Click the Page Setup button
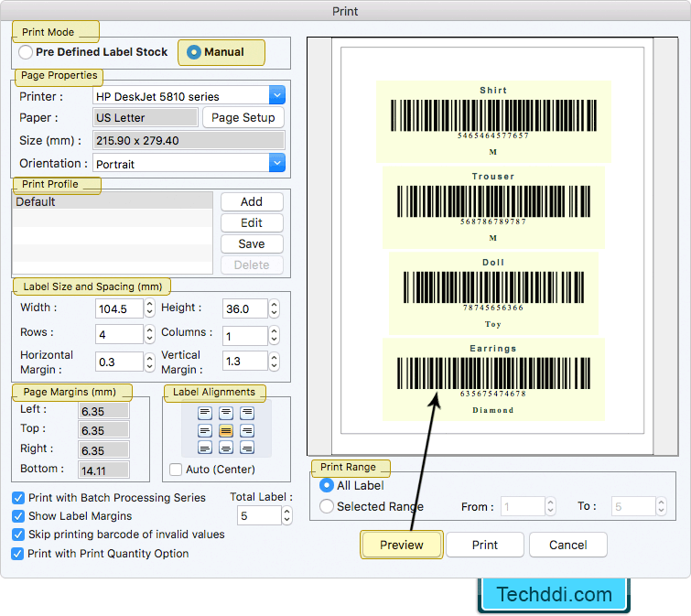This screenshot has width=691, height=616. point(243,118)
